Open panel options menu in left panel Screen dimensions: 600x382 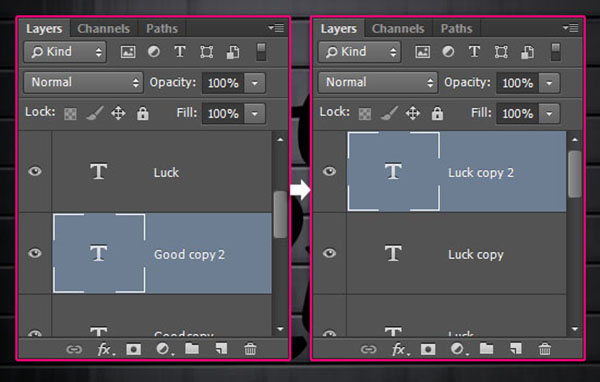click(276, 28)
